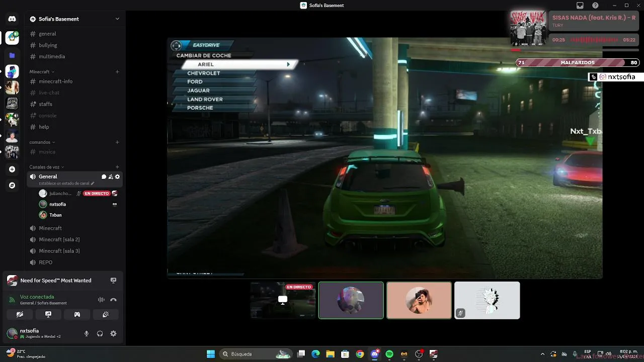This screenshot has width=644, height=362.
Task: Open user settings gear
Action: [113, 333]
